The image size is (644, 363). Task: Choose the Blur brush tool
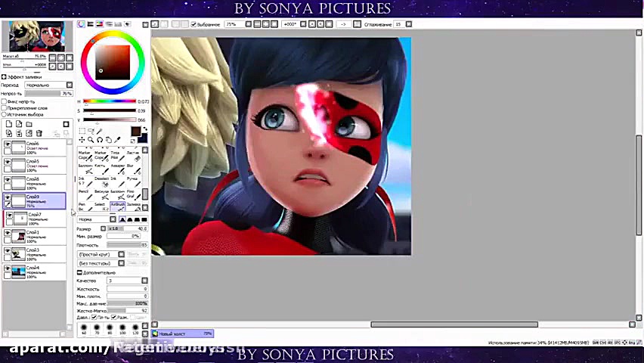pos(134,169)
